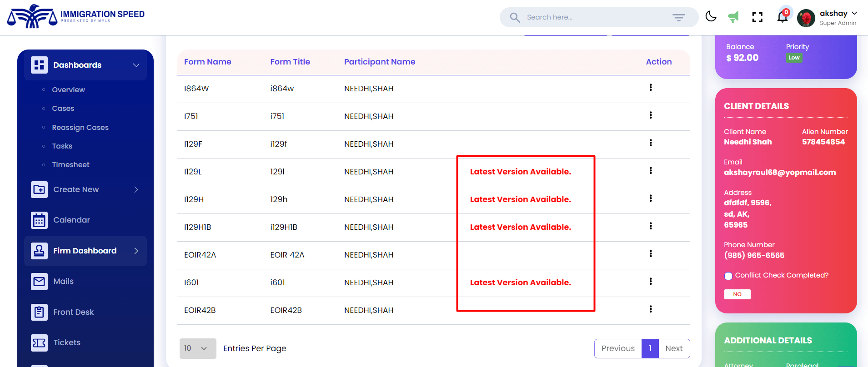Open action menu for EOIR42B row
Image resolution: width=868 pixels, height=367 pixels.
[x=651, y=309]
